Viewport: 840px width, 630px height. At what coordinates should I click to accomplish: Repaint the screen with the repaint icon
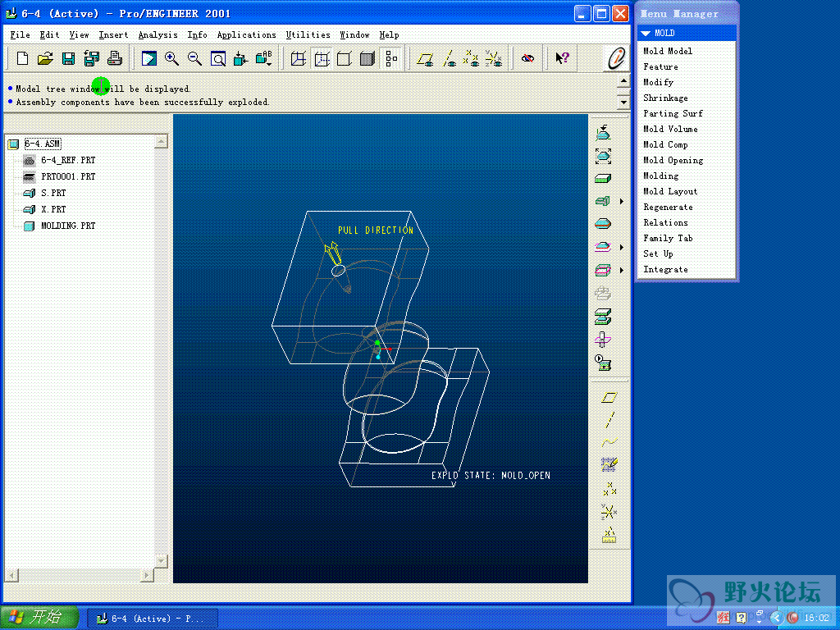(x=149, y=58)
